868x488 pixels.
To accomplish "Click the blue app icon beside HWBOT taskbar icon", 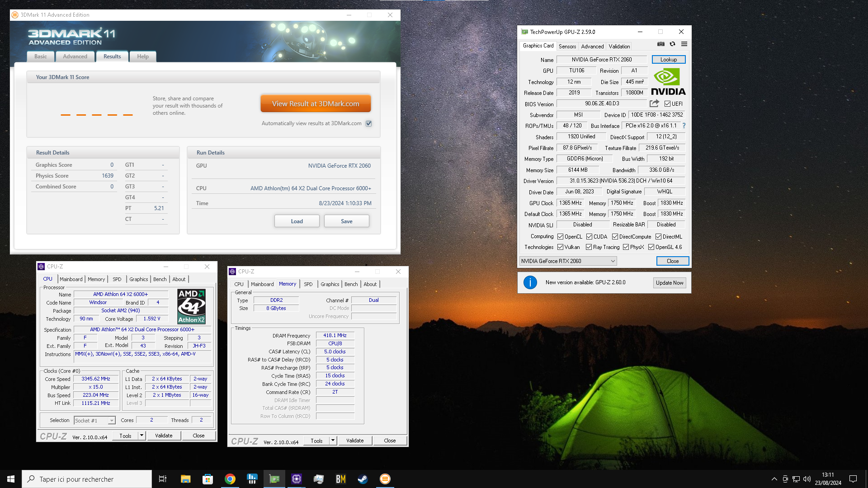I will 252,479.
